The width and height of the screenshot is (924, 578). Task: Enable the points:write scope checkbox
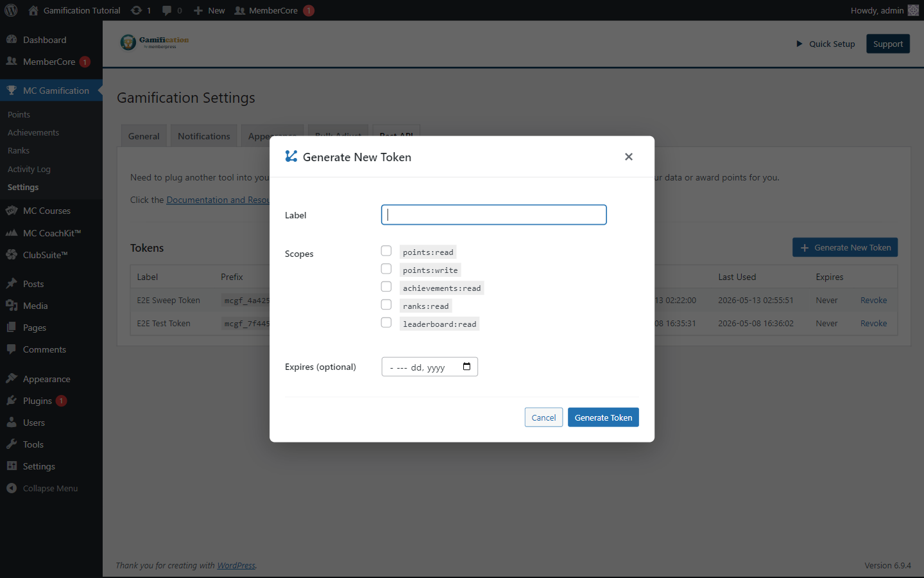pos(386,269)
